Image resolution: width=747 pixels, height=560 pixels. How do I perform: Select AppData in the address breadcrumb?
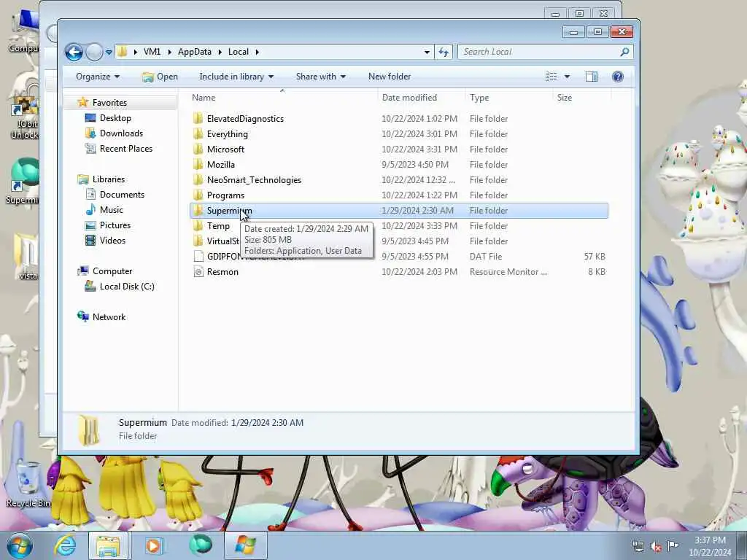(x=194, y=52)
